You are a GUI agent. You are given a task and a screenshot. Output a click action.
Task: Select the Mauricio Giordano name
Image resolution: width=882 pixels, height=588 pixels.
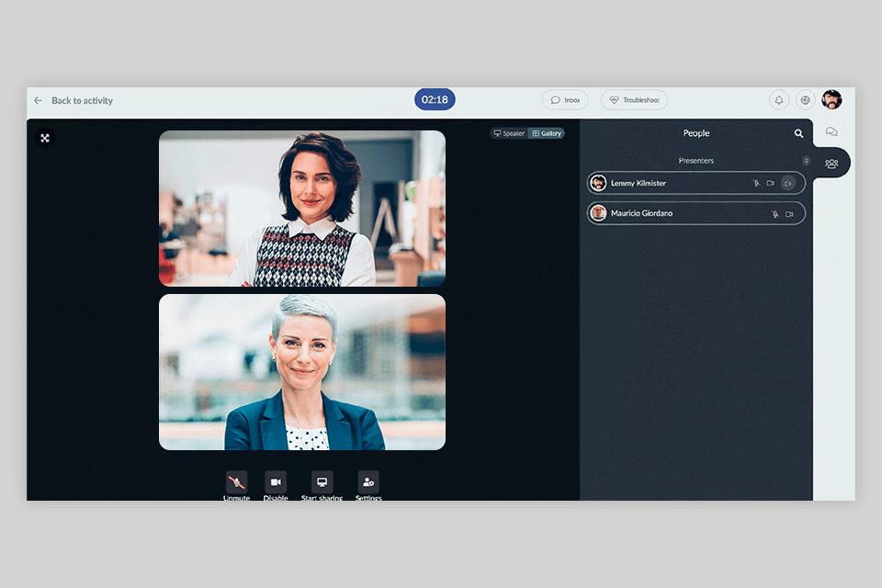point(642,213)
